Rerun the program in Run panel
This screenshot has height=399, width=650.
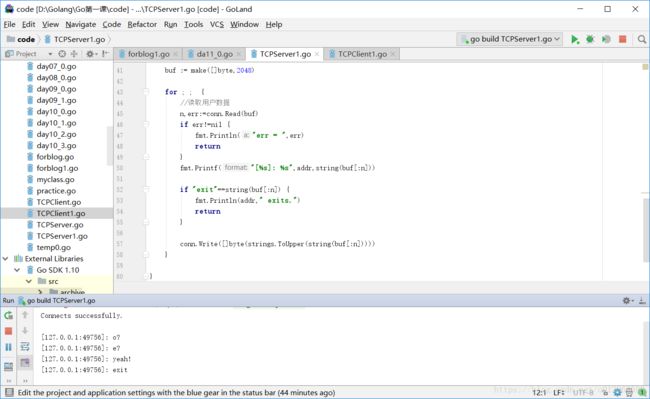[8, 315]
